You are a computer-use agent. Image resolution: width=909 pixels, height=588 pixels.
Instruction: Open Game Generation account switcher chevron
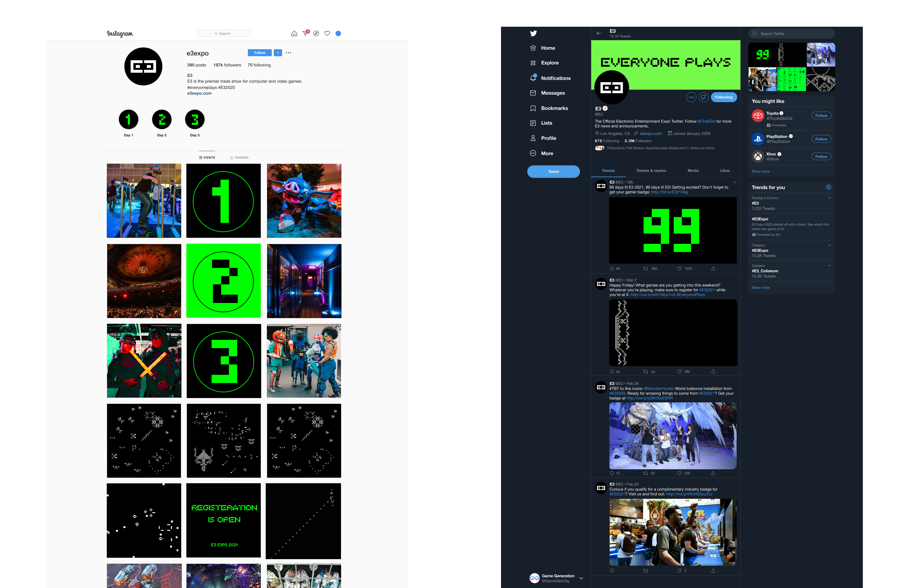581,578
